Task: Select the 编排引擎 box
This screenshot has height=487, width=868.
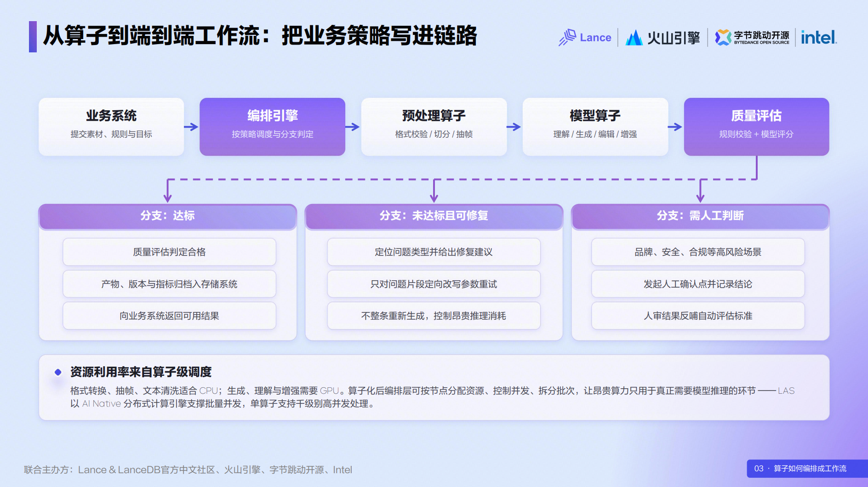Action: point(273,127)
